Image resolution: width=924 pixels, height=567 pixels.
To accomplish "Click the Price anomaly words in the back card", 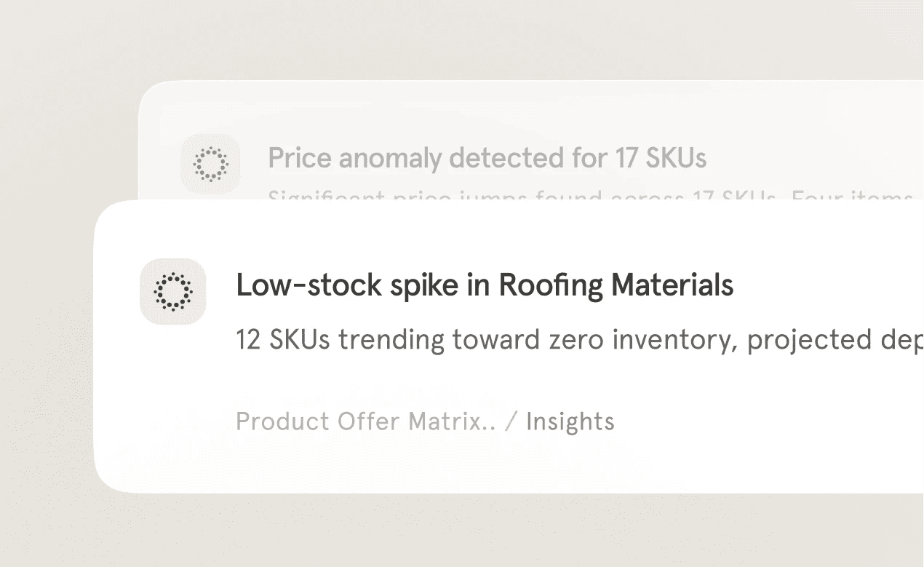I will (x=354, y=158).
